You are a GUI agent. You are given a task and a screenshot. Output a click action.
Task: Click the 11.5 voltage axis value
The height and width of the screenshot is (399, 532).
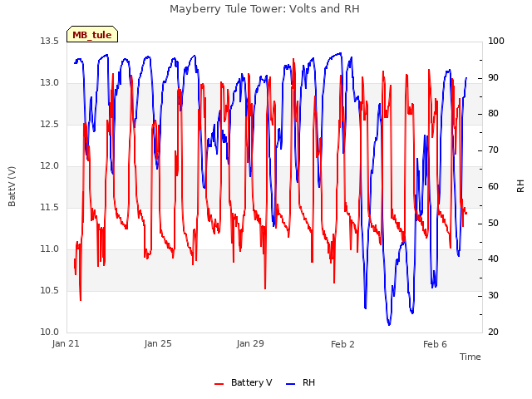point(50,208)
